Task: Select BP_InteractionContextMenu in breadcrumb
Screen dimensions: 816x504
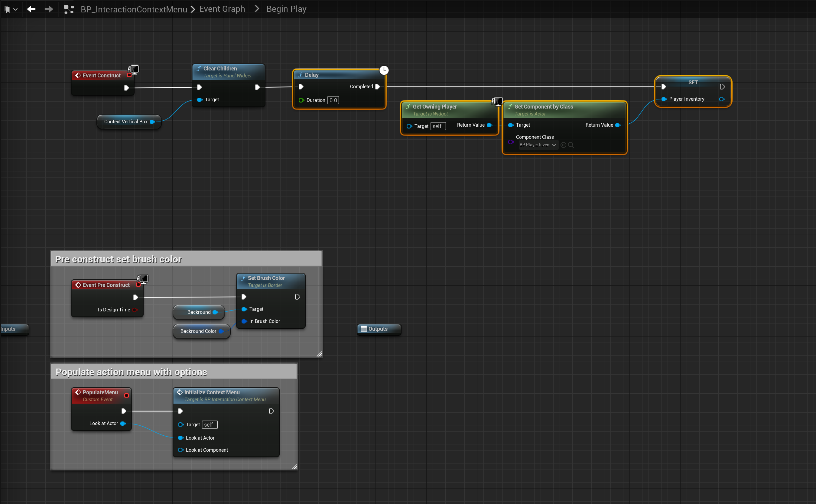Action: click(134, 9)
